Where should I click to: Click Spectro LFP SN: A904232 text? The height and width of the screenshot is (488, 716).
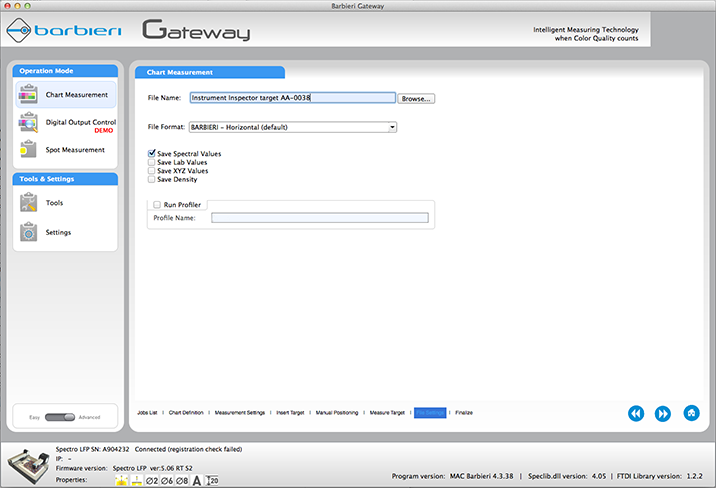pyautogui.click(x=92, y=449)
